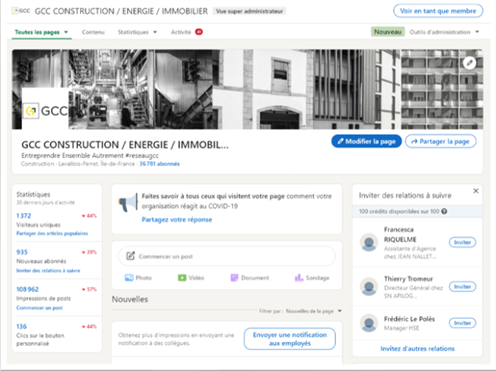This screenshot has height=371, width=496.
Task: Click the Nouveau label badge
Action: coord(388,32)
